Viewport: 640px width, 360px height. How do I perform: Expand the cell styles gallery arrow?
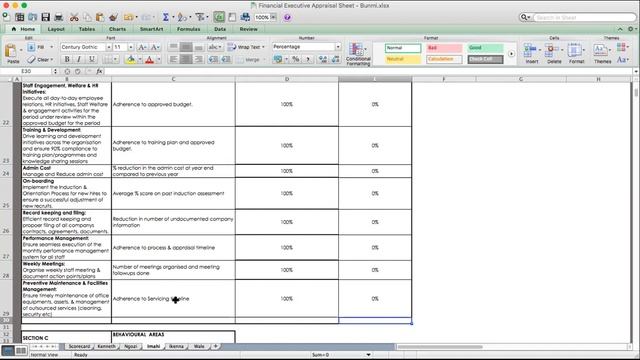511,54
